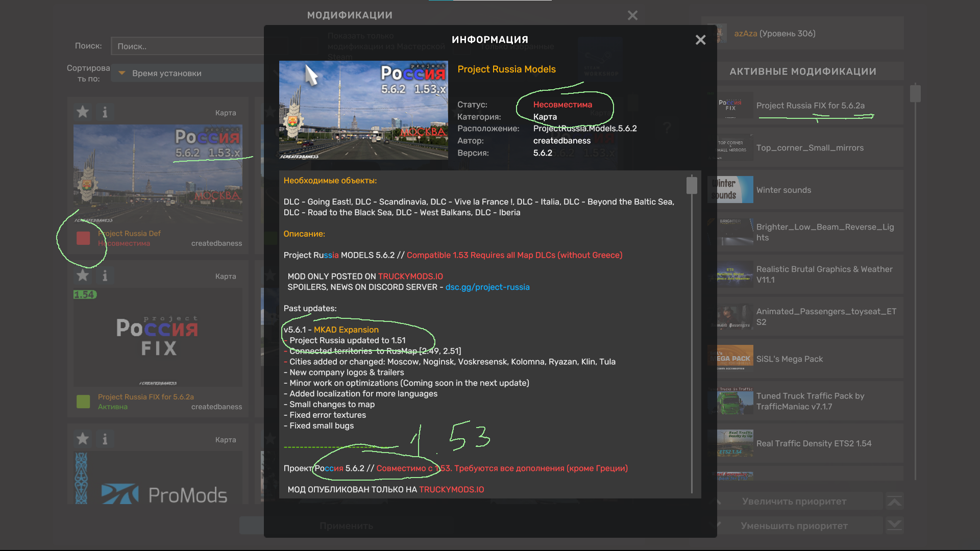
Task: Select Real Traffic Density ETS2 1.54
Action: (x=805, y=443)
